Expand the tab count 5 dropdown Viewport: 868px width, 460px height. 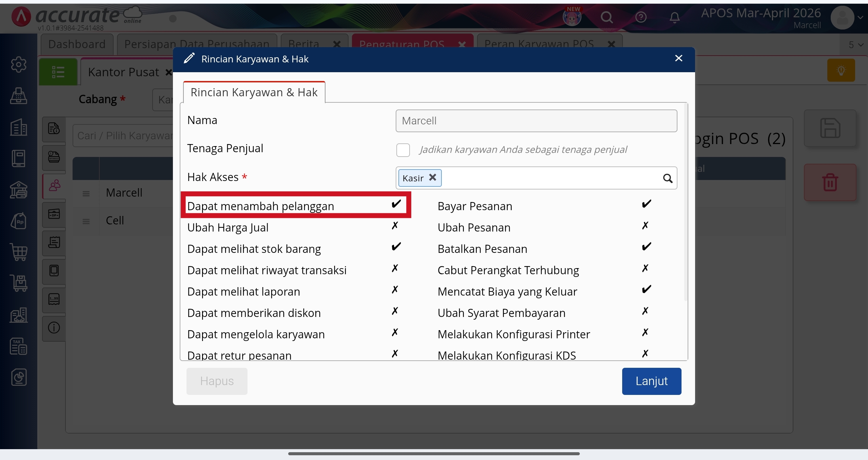pyautogui.click(x=856, y=45)
